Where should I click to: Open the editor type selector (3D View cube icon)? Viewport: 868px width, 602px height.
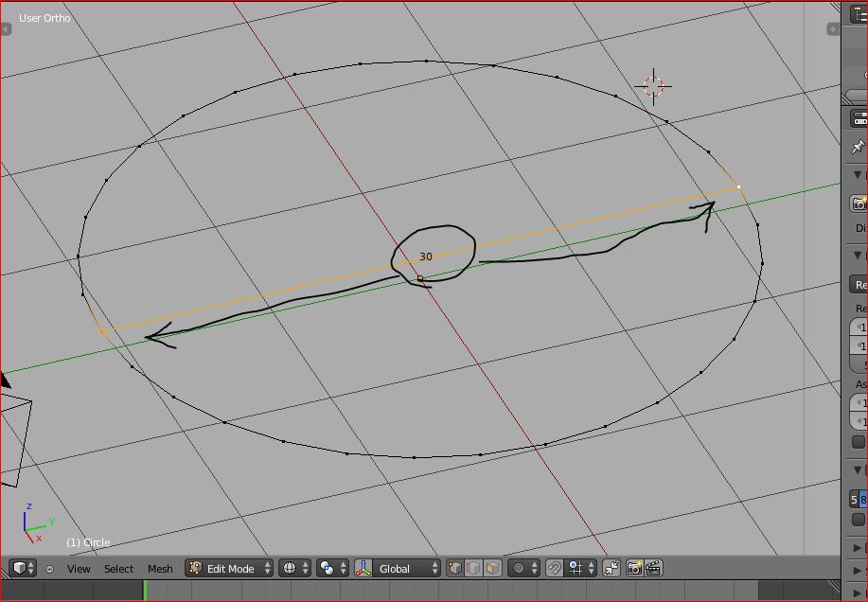tap(24, 568)
